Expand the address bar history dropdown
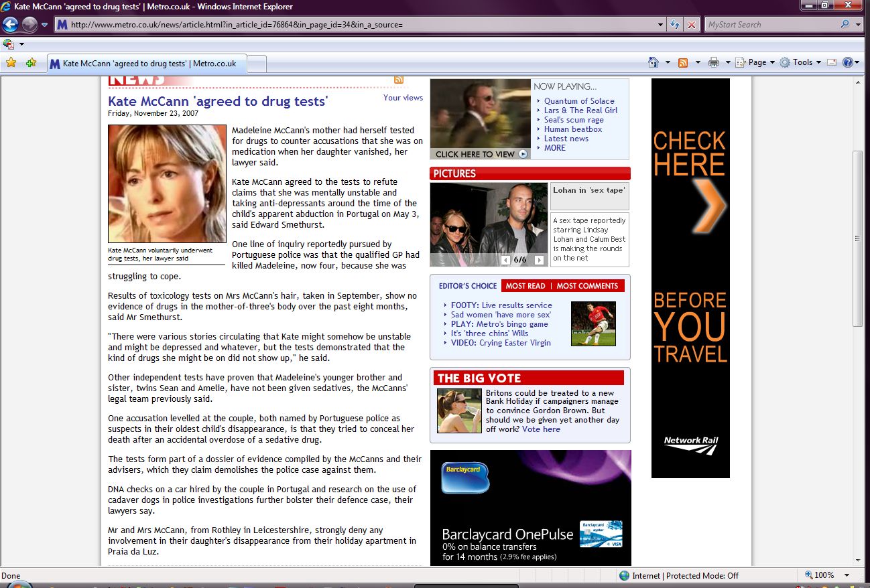 click(661, 25)
